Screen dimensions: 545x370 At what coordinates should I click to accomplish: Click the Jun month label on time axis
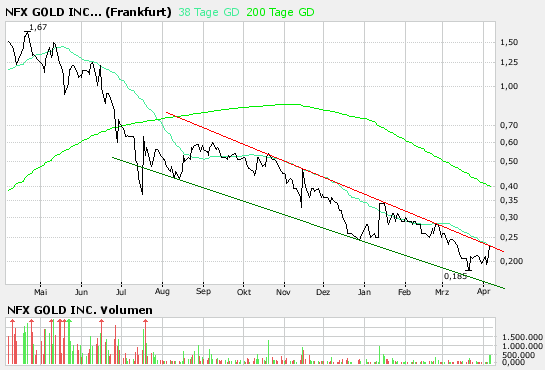click(x=81, y=292)
